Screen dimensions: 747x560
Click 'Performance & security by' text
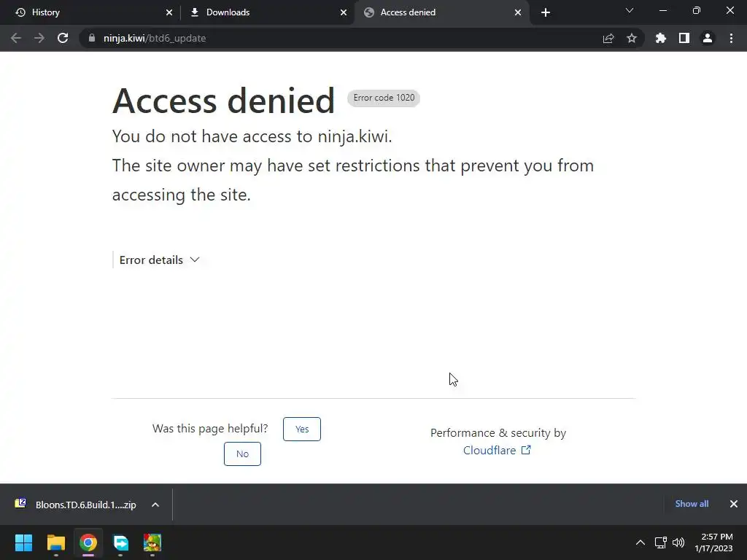498,433
